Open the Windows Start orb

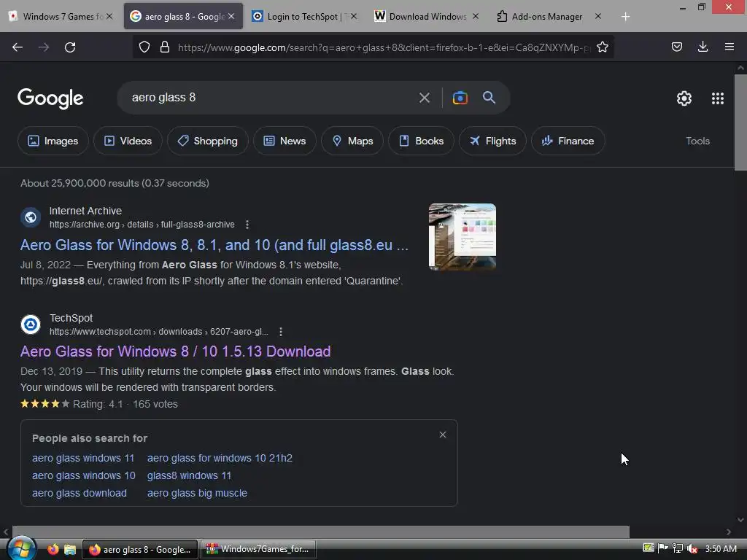pyautogui.click(x=21, y=548)
